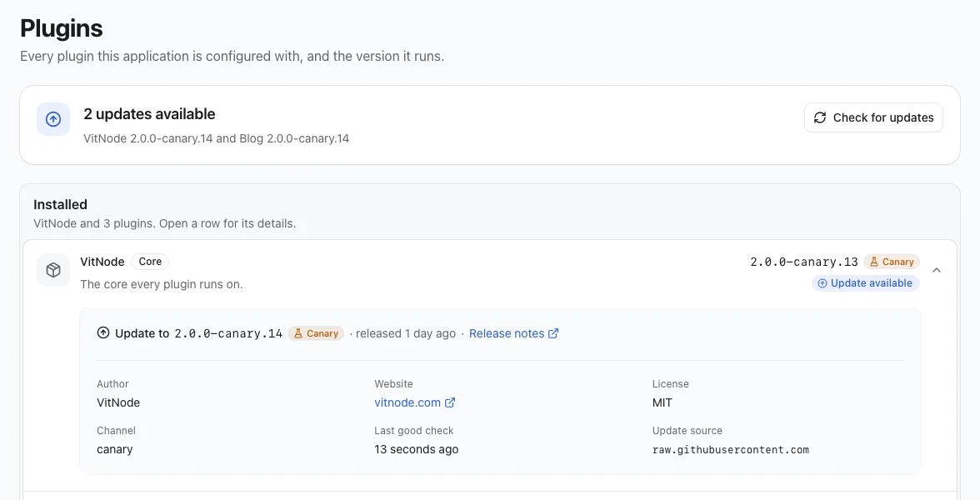Click the Update to 2.0.0-canary.14 text
Image resolution: width=980 pixels, height=500 pixels.
(x=198, y=333)
